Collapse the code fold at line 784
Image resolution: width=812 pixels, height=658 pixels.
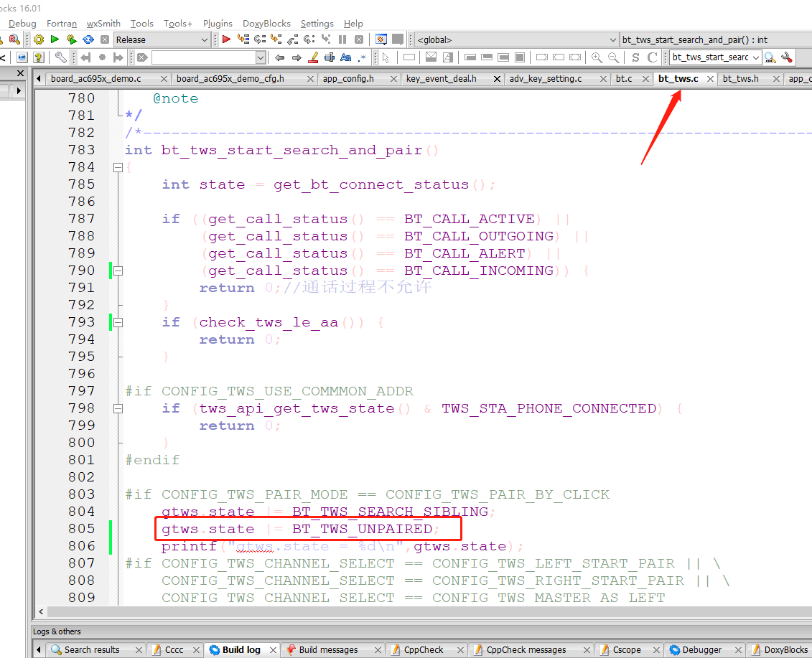[118, 167]
